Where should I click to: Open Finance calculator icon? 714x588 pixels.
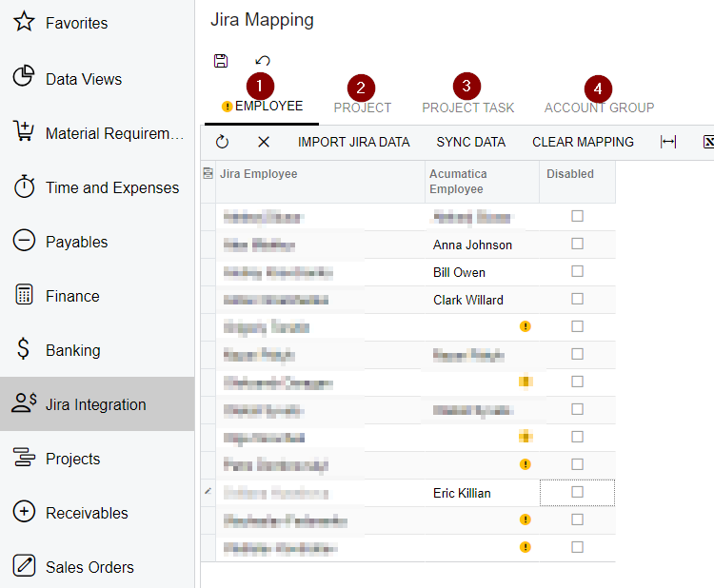24,294
